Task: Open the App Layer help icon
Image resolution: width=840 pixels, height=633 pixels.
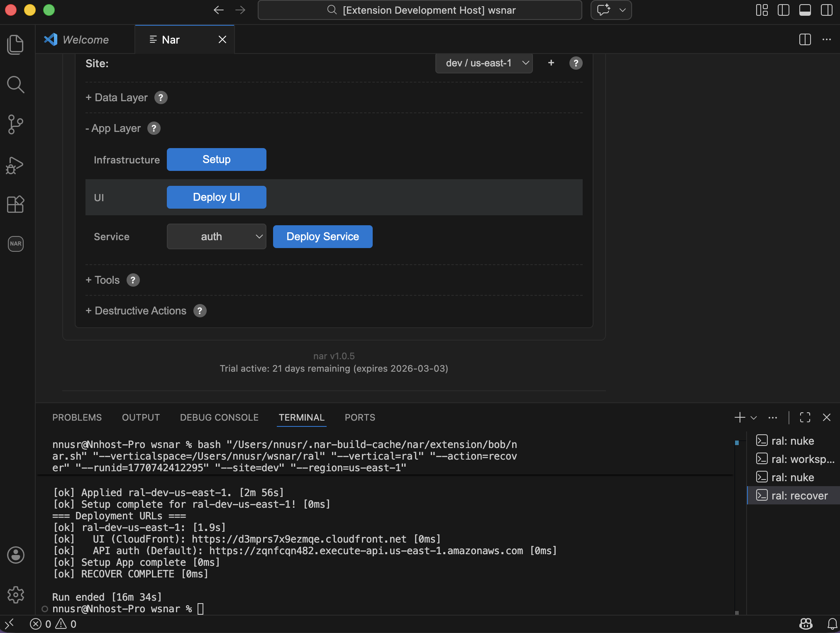Action: tap(154, 128)
